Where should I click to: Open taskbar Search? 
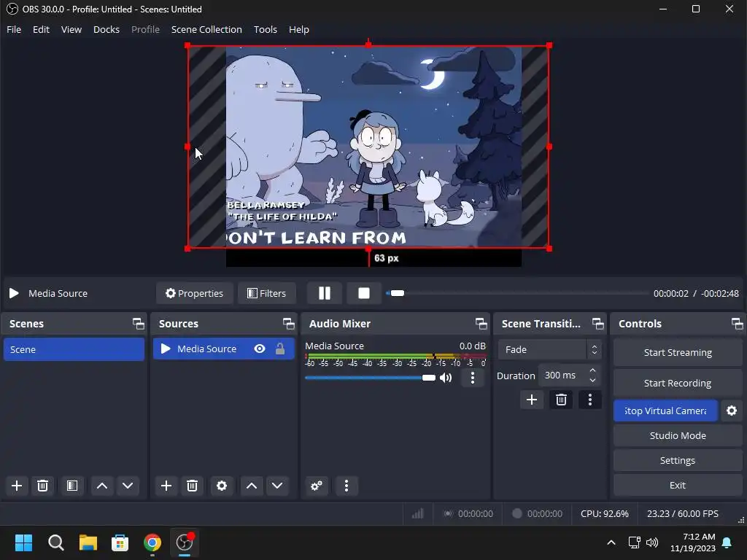[55, 542]
